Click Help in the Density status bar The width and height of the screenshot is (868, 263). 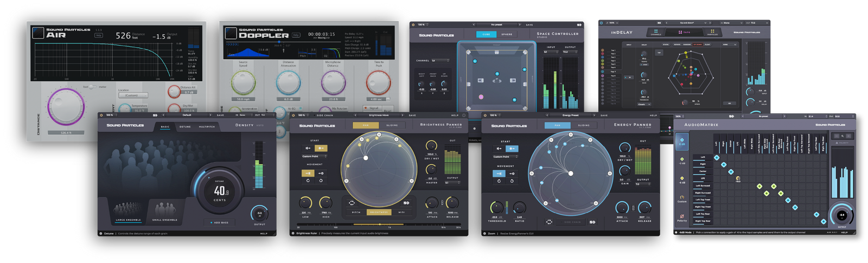click(x=264, y=234)
